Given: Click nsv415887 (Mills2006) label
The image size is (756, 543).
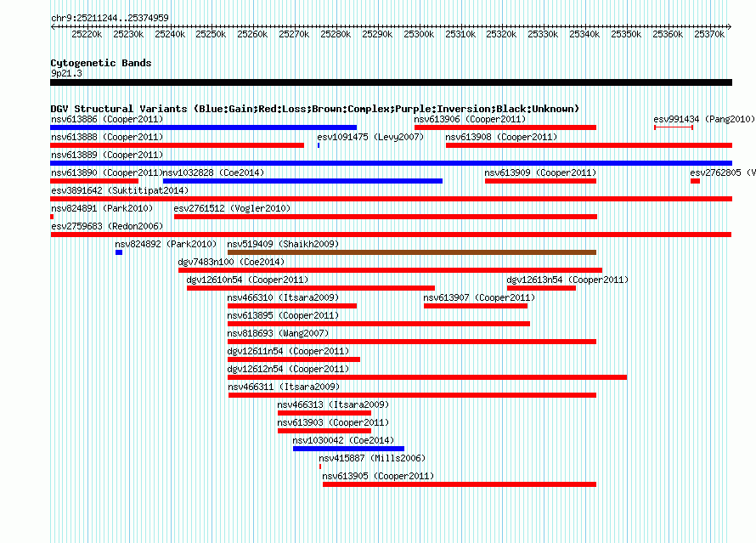Looking at the screenshot, I should point(372,458).
